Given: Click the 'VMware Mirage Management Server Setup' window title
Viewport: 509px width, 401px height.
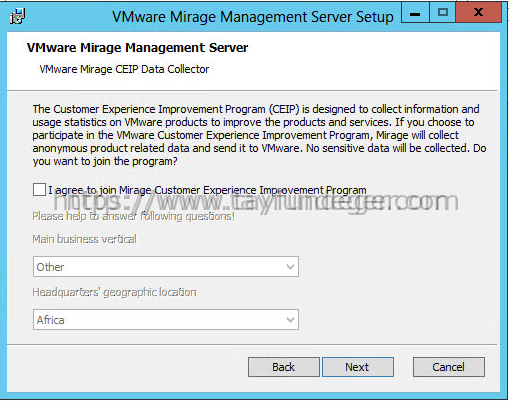Looking at the screenshot, I should (253, 17).
